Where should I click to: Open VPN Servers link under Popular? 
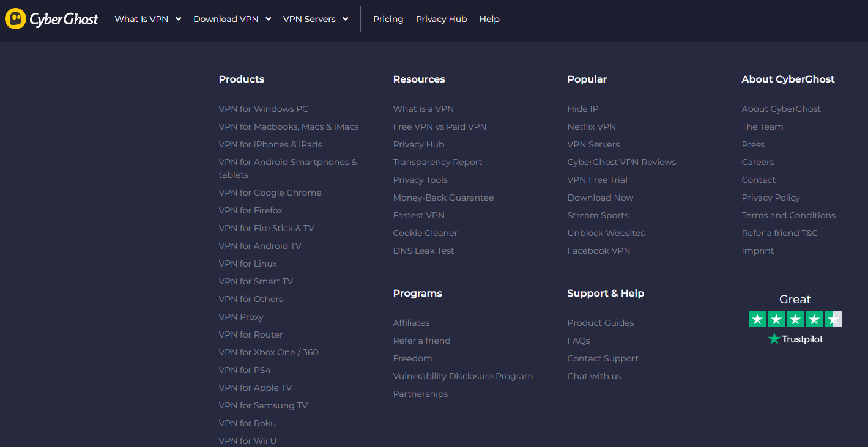click(x=594, y=144)
